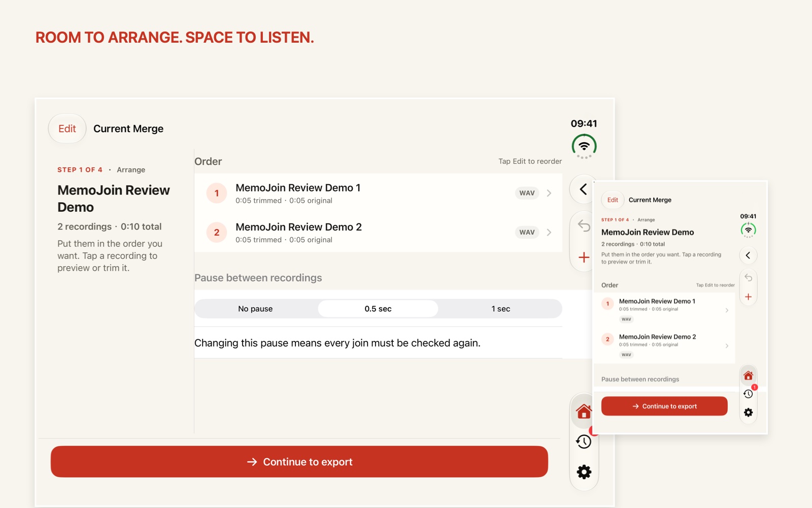Expand the chevron on the small Demo 1 row
This screenshot has height=508, width=812.
pos(727,310)
